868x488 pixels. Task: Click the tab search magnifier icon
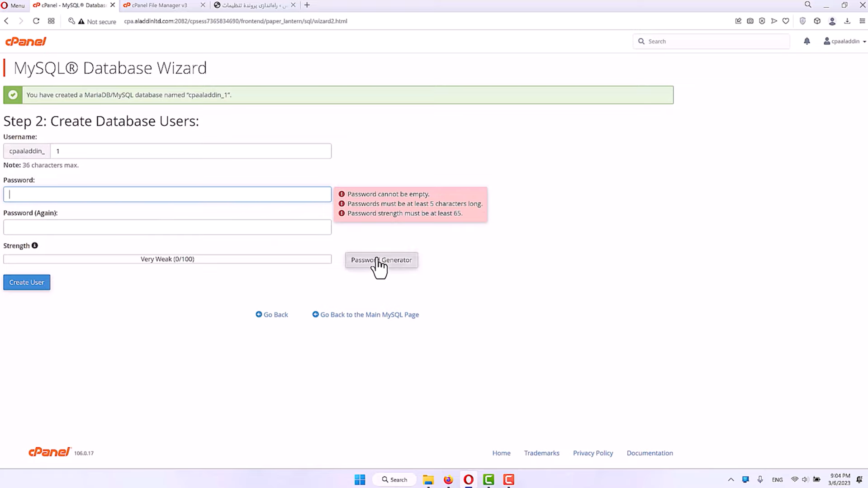pyautogui.click(x=808, y=5)
